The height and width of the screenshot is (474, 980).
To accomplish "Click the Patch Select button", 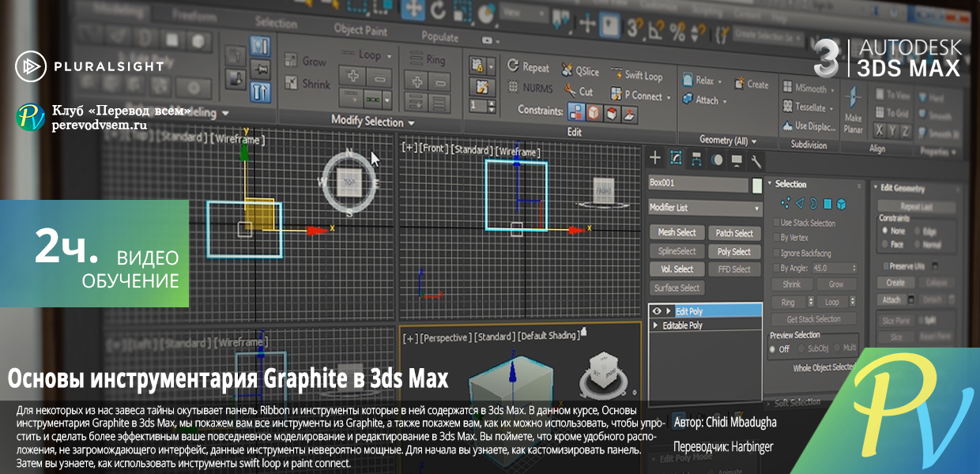I will [734, 233].
